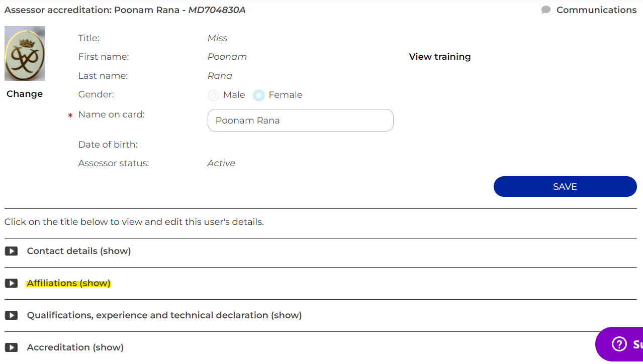643x364 pixels.
Task: Click the Communications speech bubble icon
Action: pos(545,10)
